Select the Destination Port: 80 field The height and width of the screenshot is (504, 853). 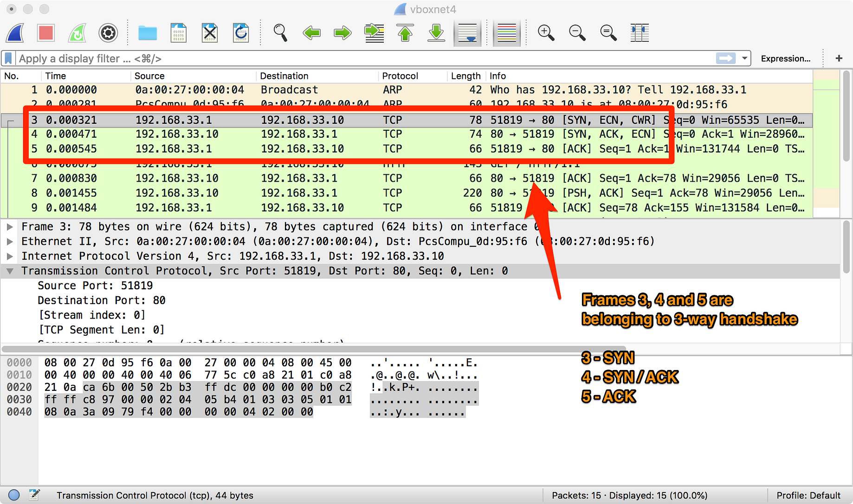coord(102,300)
